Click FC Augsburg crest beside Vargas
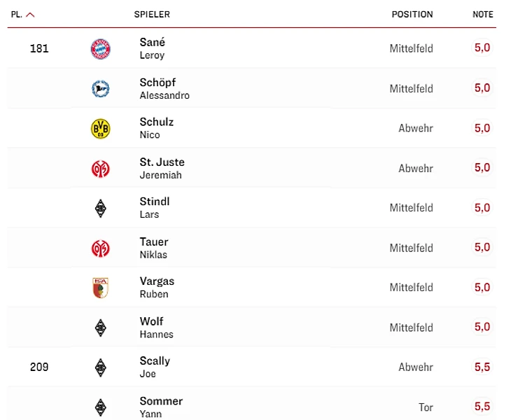The image size is (511, 420). [101, 288]
